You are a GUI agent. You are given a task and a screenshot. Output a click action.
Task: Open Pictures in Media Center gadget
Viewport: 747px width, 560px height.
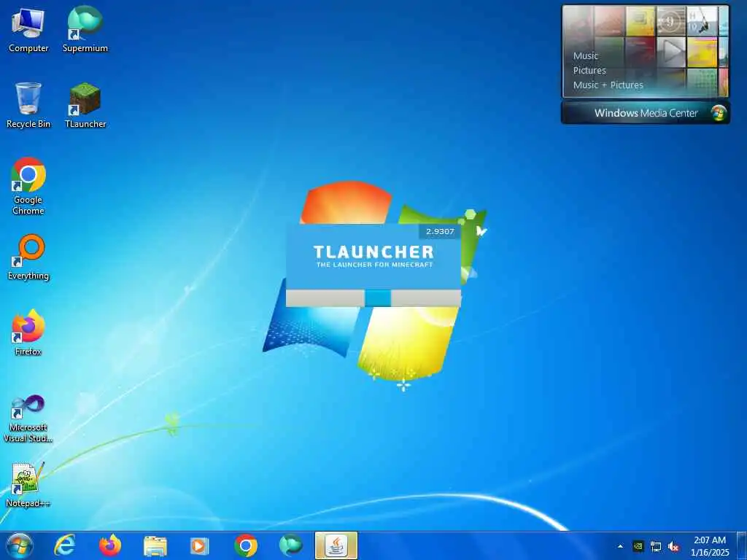pyautogui.click(x=589, y=71)
